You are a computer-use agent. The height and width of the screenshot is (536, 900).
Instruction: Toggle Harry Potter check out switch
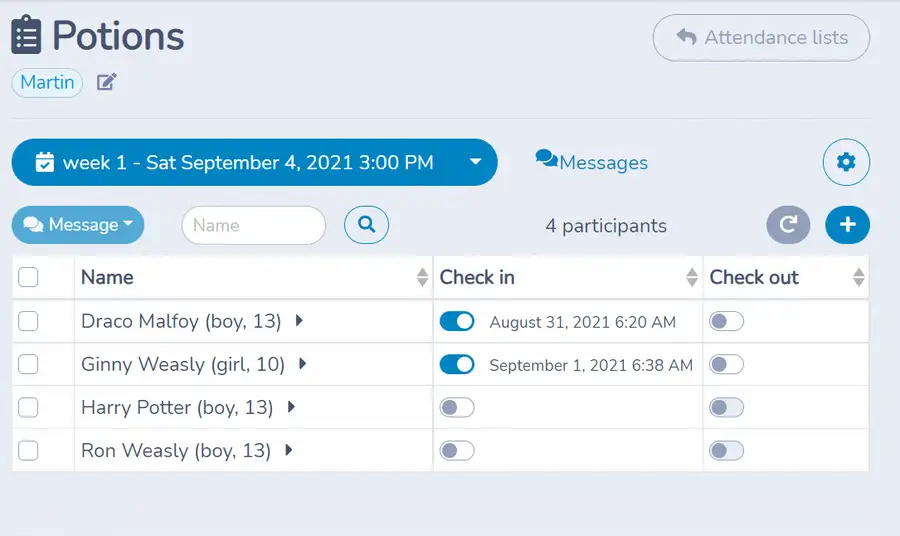(727, 407)
